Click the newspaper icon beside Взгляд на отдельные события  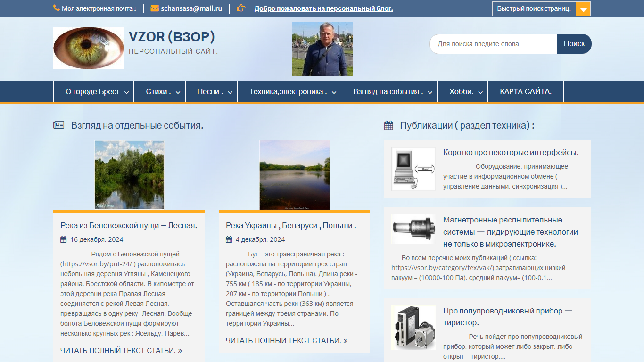point(58,125)
